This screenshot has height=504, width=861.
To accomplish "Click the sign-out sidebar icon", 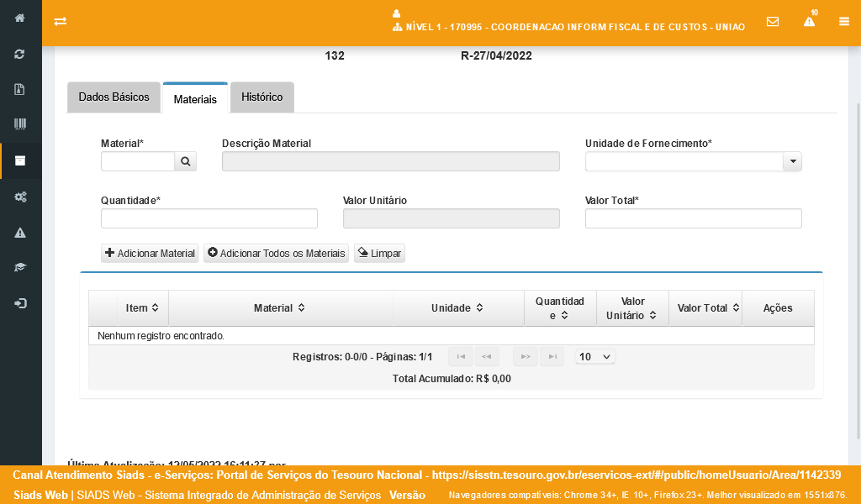I will click(20, 303).
